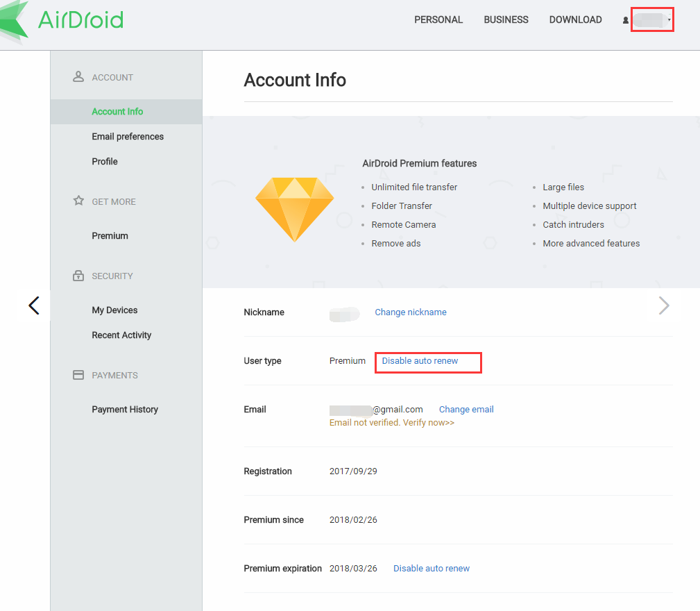Image resolution: width=700 pixels, height=611 pixels.
Task: Open the DOWNLOAD menu
Action: [x=575, y=19]
